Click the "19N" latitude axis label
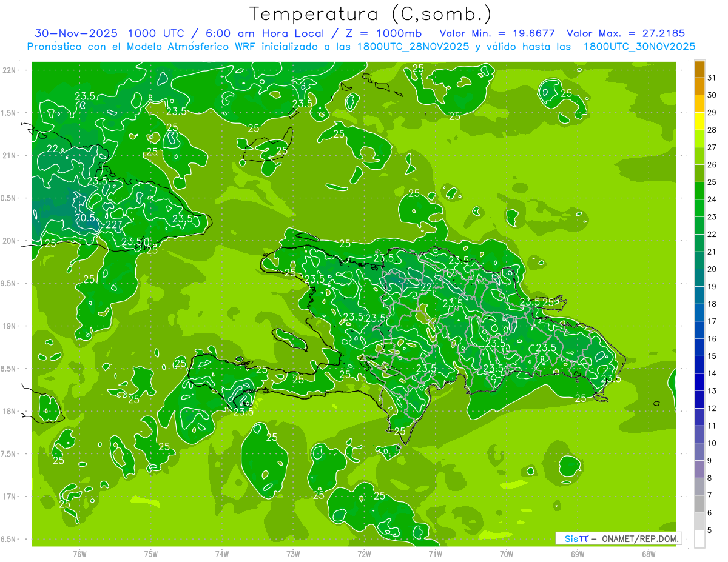This screenshot has width=728, height=562. point(8,326)
